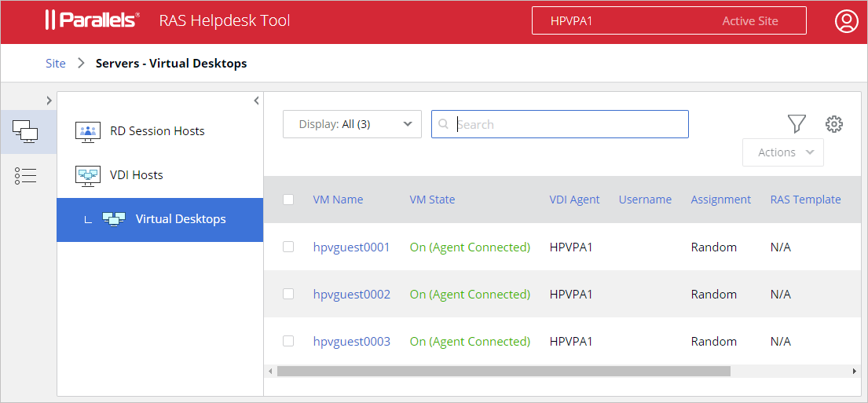868x403 pixels.
Task: Click N/A template in hpvguest0003 row
Action: [x=781, y=341]
